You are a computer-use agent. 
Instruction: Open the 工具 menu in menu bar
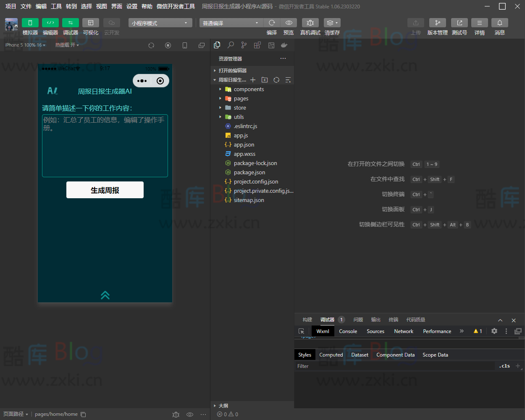point(56,6)
